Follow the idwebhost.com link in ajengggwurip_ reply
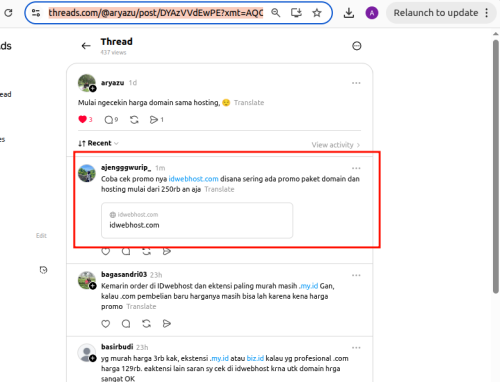 pyautogui.click(x=193, y=179)
